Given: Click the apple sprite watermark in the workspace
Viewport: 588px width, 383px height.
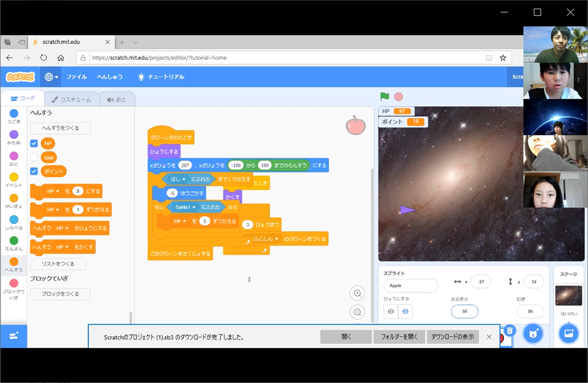Looking at the screenshot, I should point(356,125).
